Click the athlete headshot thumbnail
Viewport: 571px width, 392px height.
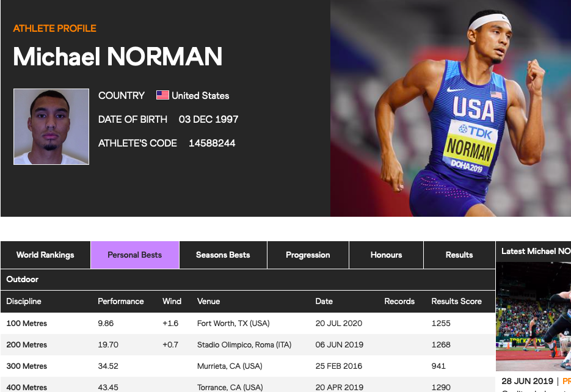[51, 126]
